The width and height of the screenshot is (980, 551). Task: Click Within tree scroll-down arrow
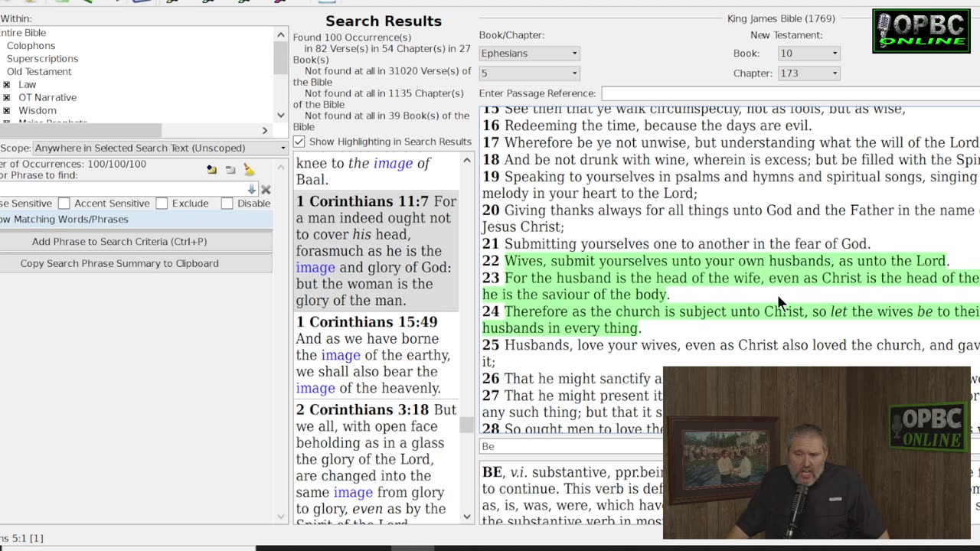[x=281, y=116]
